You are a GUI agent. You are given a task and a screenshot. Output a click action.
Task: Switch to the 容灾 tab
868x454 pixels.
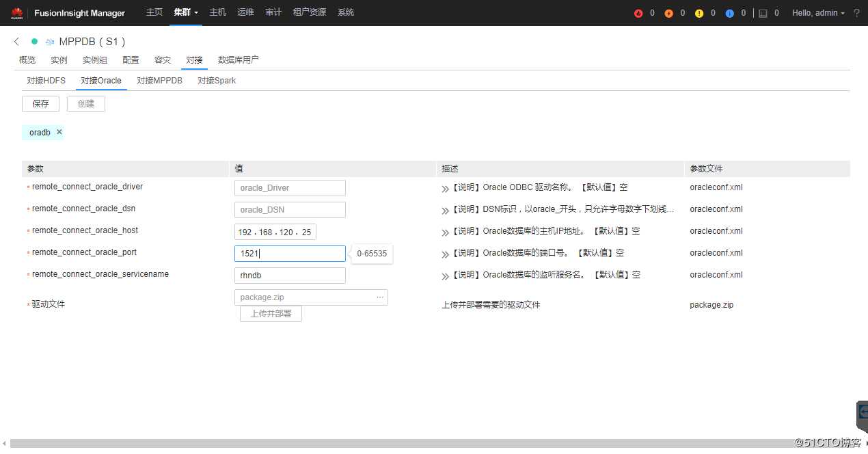pyautogui.click(x=163, y=60)
